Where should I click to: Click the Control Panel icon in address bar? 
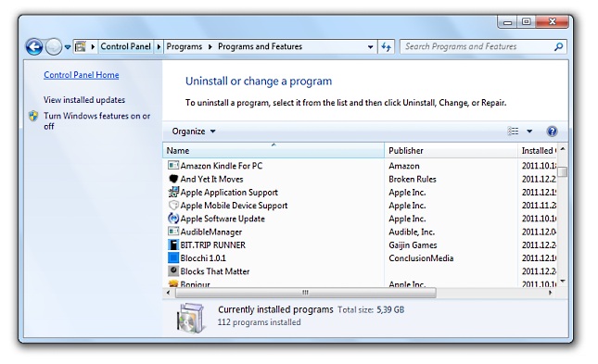[81, 47]
